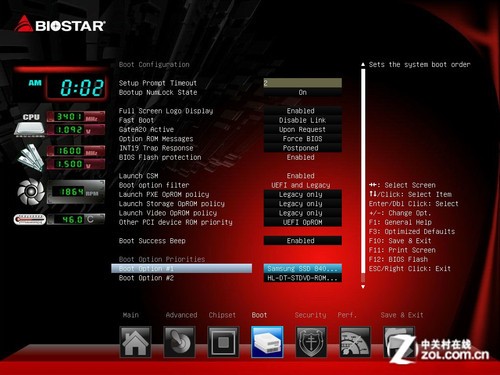The height and width of the screenshot is (375, 500).
Task: Open Launch Storage OpROM policy value
Action: click(303, 204)
